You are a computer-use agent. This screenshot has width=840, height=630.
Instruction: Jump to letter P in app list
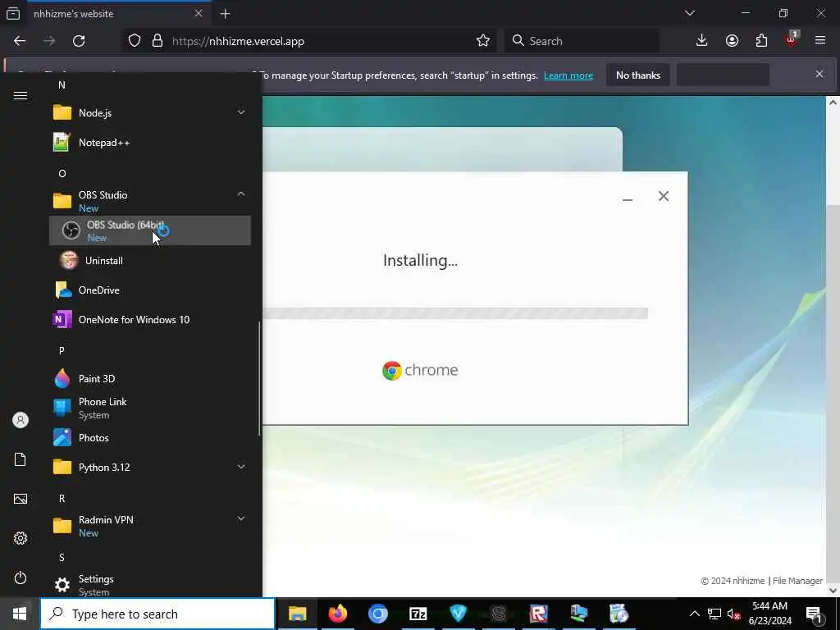62,350
